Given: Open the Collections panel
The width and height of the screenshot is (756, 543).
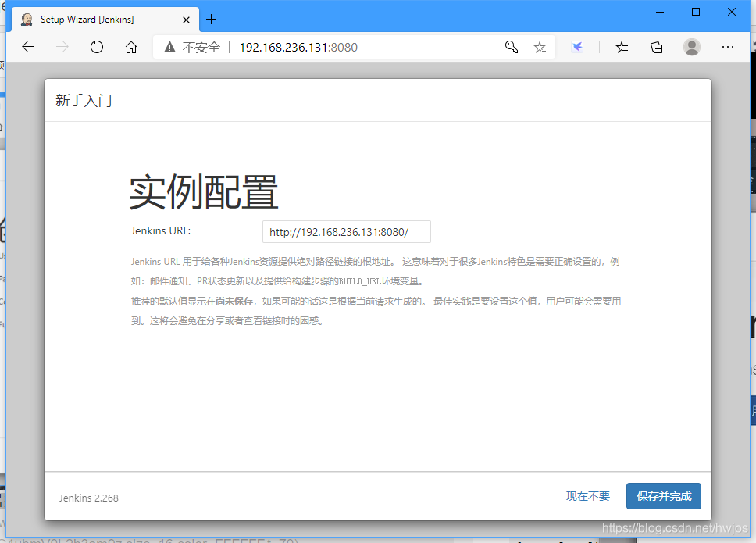Looking at the screenshot, I should point(656,47).
